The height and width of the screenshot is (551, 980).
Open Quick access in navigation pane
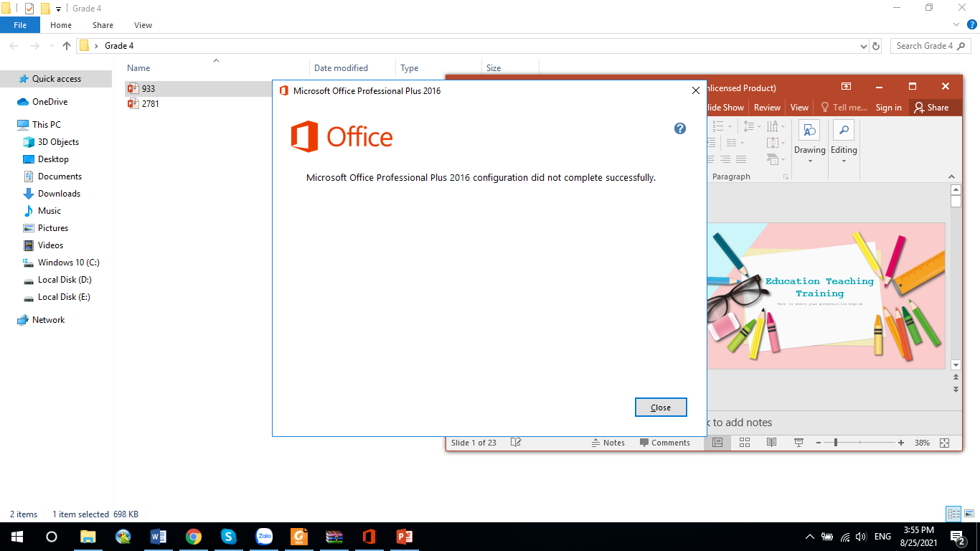[56, 79]
